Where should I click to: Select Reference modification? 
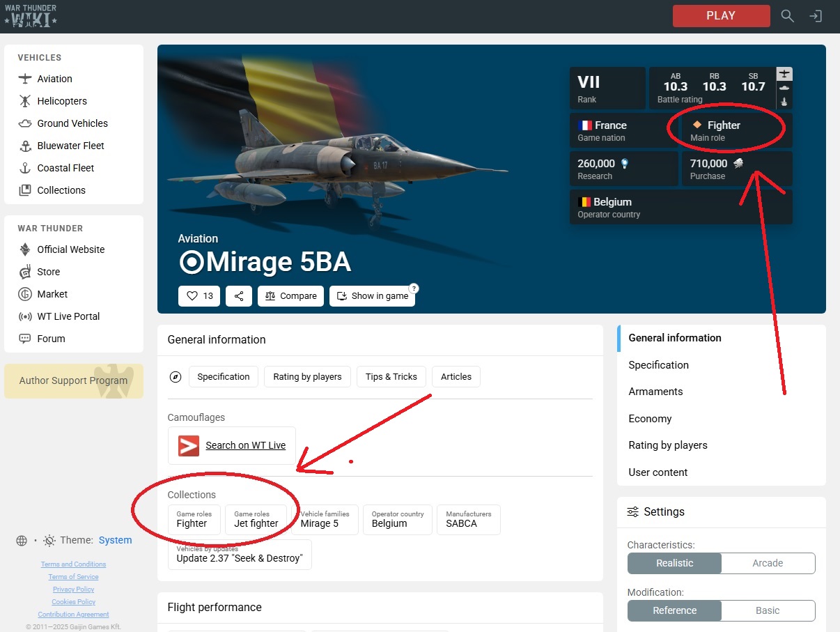(x=674, y=610)
